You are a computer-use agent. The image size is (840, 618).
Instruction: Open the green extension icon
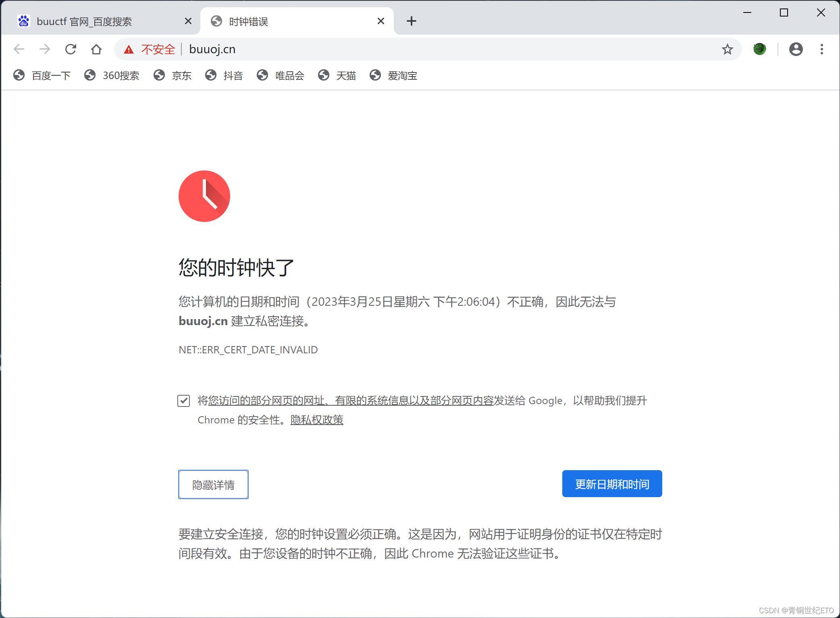760,49
